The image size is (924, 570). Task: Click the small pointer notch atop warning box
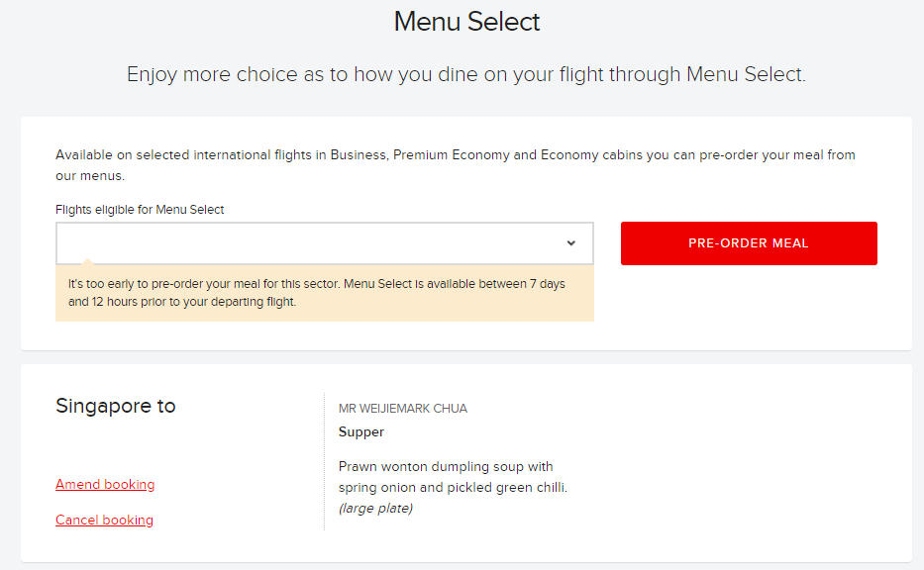pos(87,263)
